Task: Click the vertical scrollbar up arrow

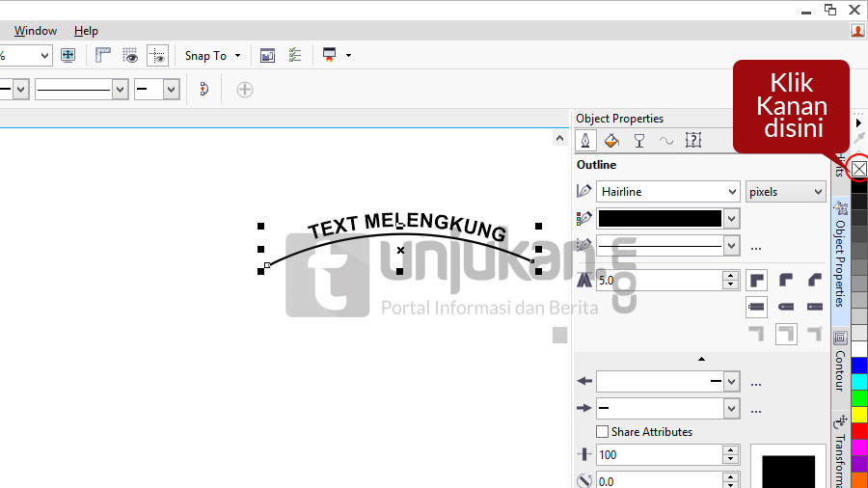Action: 559,138
